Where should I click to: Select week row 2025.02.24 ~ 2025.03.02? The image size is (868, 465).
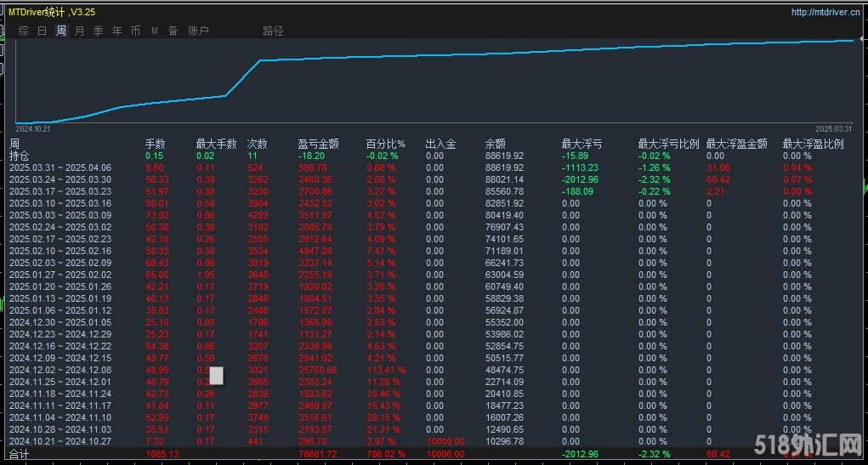pos(60,227)
